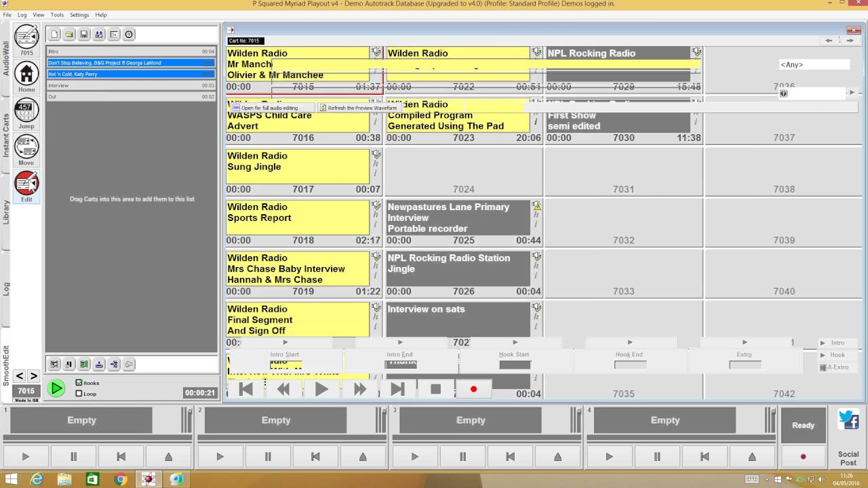
Task: Click the green icon in lower list toolbar
Action: [x=84, y=365]
